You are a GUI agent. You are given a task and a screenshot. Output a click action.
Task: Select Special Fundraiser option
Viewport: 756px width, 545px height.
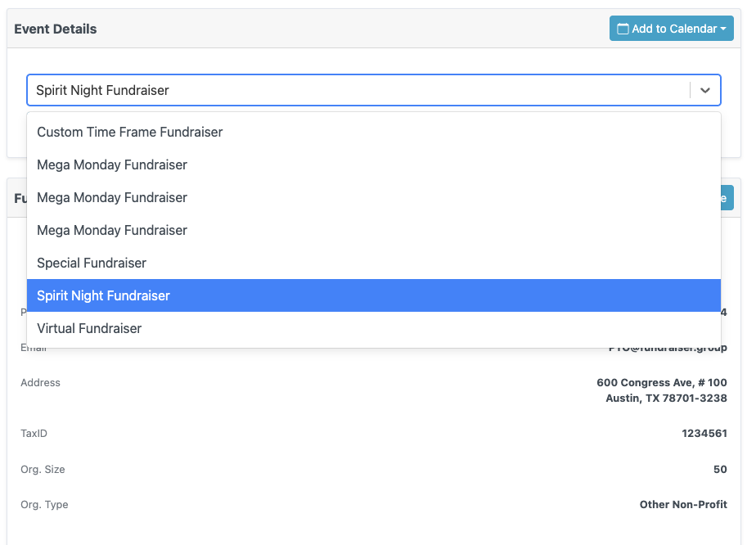click(374, 263)
